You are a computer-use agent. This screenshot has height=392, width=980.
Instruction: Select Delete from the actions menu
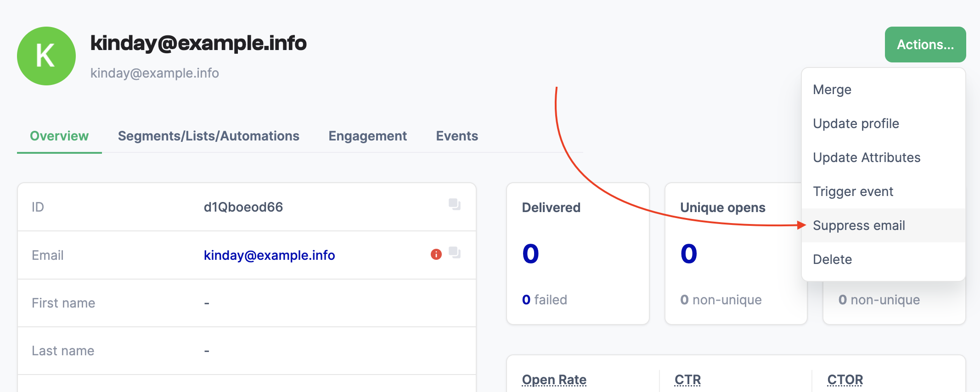coord(884,259)
